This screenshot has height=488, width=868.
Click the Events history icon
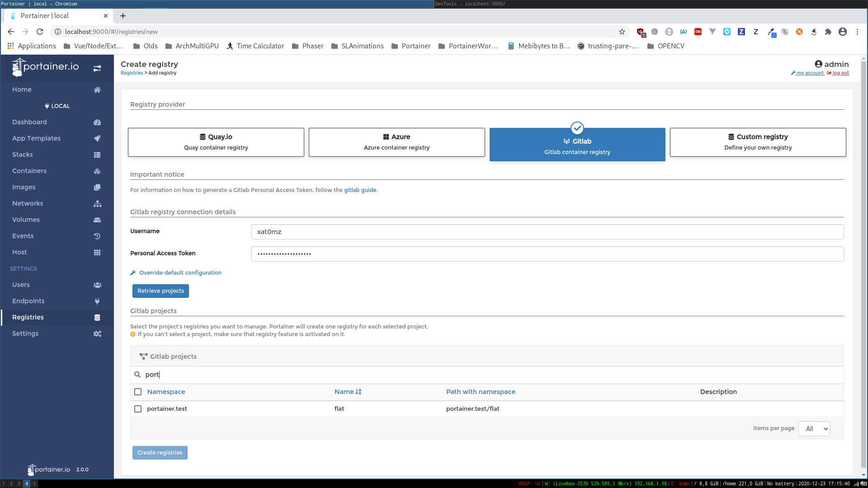tap(97, 236)
